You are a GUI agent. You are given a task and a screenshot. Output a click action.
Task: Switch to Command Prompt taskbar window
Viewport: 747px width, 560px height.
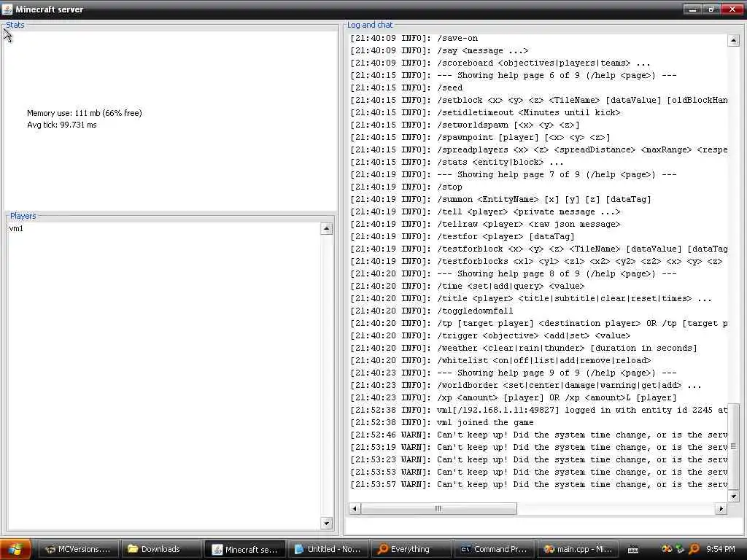coord(494,549)
